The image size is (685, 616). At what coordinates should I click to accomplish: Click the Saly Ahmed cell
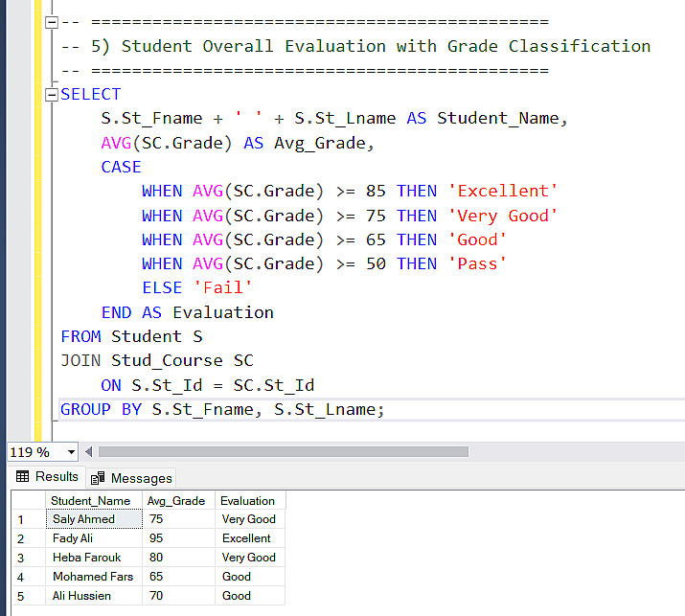(94, 519)
